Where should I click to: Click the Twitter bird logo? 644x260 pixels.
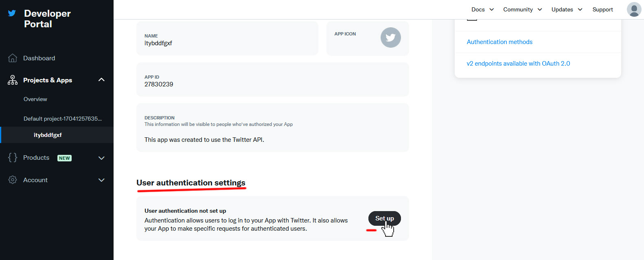[x=12, y=13]
